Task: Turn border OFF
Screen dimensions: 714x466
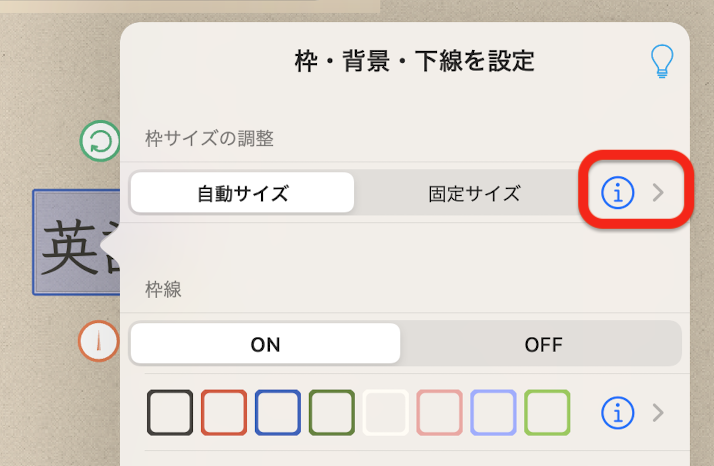Action: pos(543,344)
